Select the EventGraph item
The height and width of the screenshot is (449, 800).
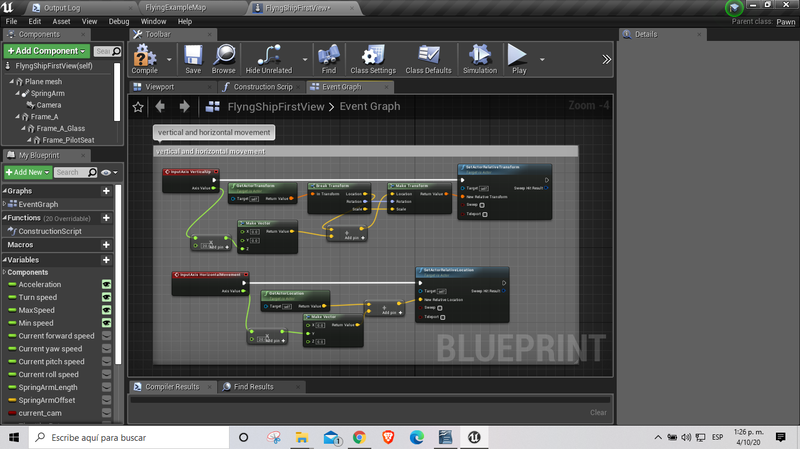[x=38, y=204]
